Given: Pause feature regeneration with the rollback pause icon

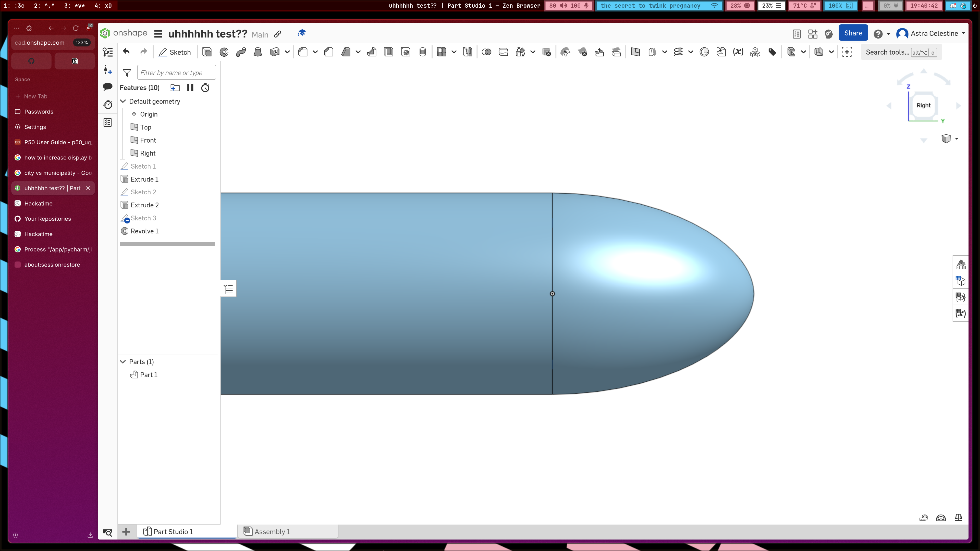Looking at the screenshot, I should click(190, 88).
